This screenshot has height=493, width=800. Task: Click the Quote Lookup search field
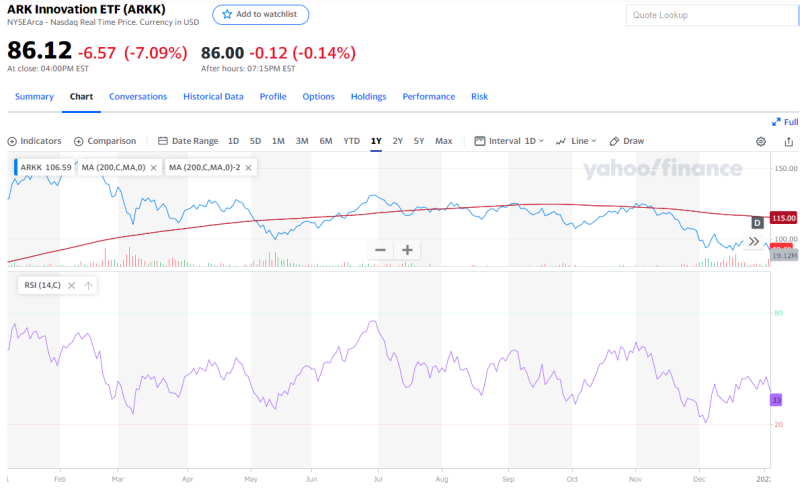(712, 15)
